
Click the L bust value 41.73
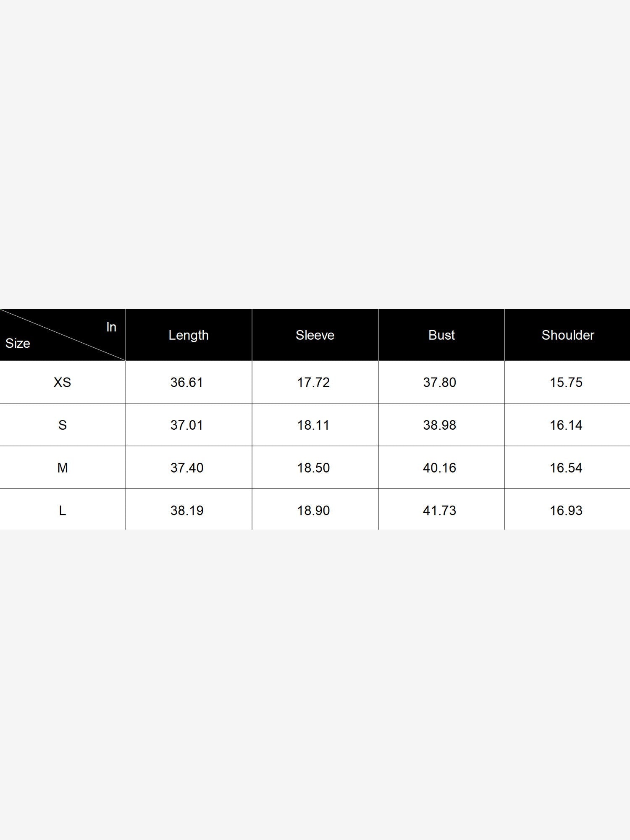point(440,510)
